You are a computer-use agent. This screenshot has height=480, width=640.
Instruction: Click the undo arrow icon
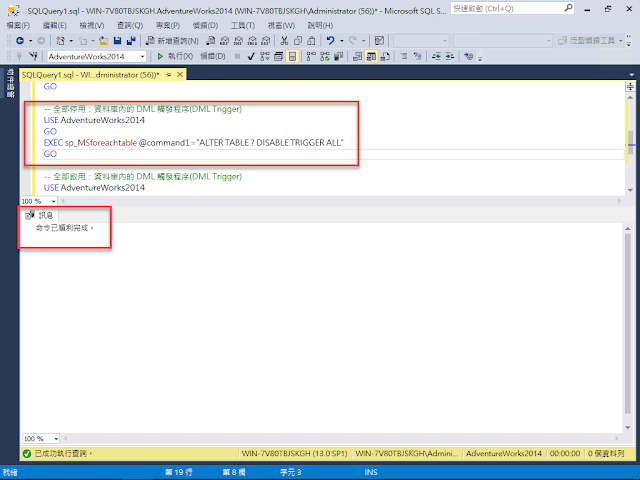(330, 40)
